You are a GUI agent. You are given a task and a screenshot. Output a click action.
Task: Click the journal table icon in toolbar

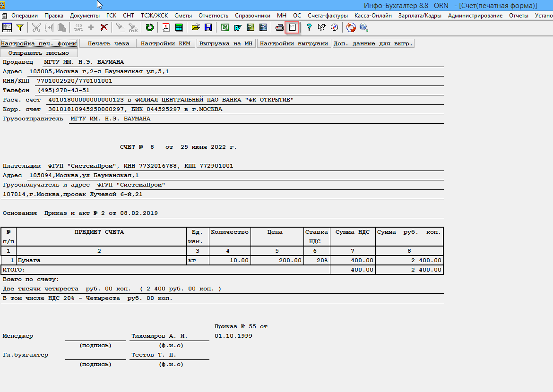pos(7,27)
